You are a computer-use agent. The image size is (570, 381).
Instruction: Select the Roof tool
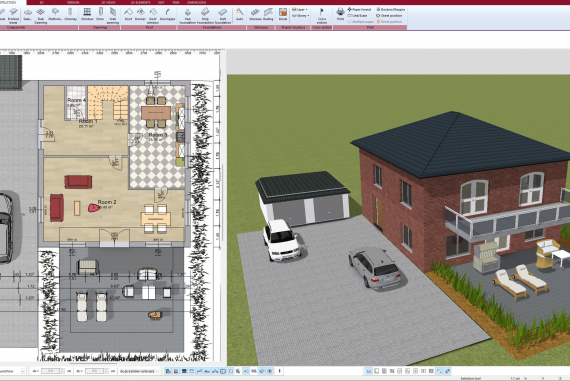(128, 14)
